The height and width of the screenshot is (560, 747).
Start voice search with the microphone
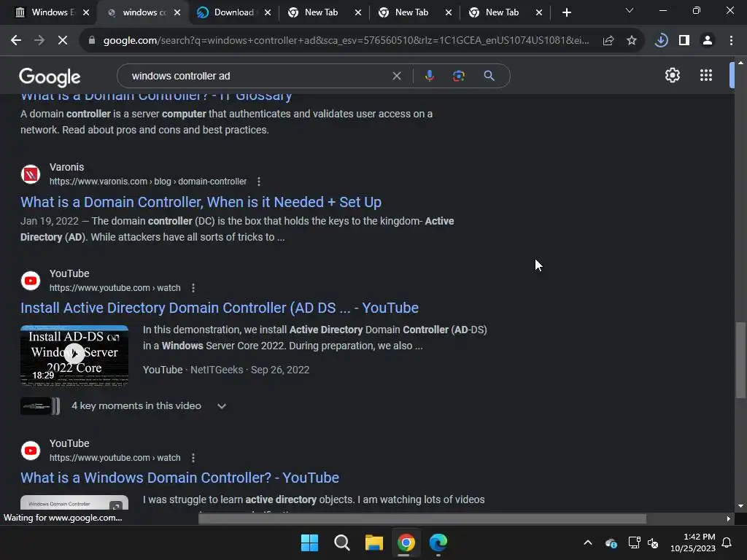point(429,76)
